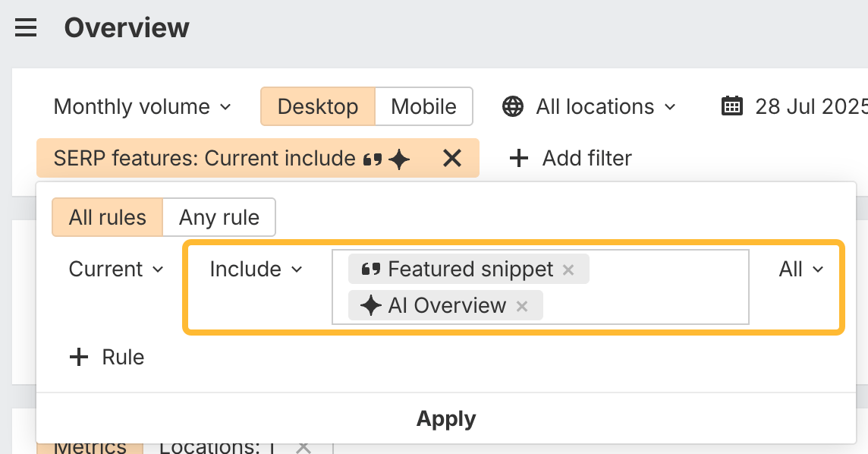Open the hamburger navigation menu
Viewport: 868px width, 454px height.
click(26, 28)
